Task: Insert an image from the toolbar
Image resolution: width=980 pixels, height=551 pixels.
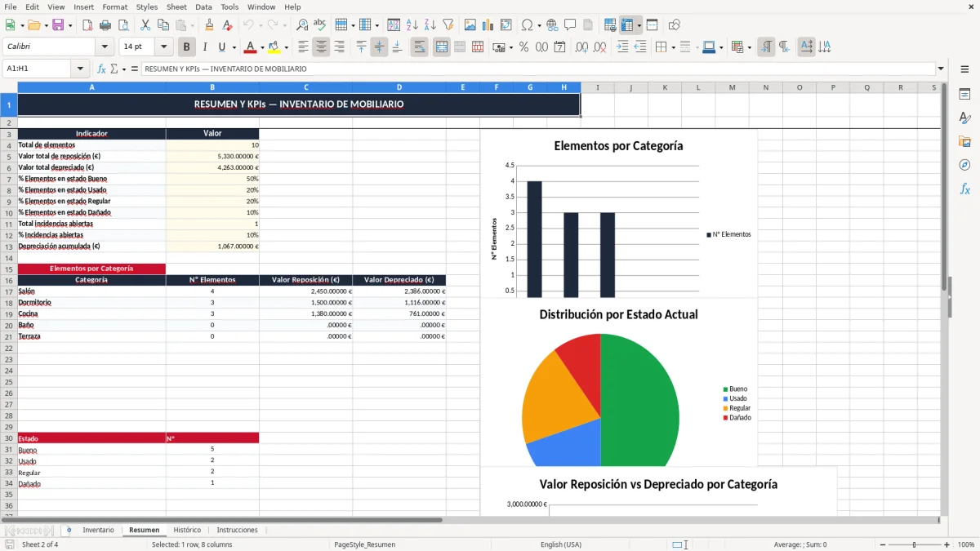Action: [470, 25]
